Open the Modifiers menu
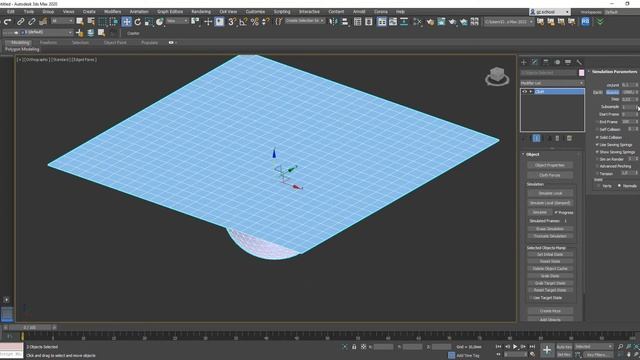This screenshot has width=640, height=360. [112, 12]
